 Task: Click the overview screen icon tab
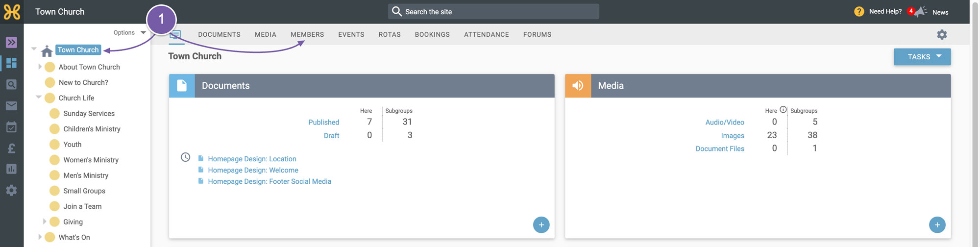pyautogui.click(x=176, y=35)
